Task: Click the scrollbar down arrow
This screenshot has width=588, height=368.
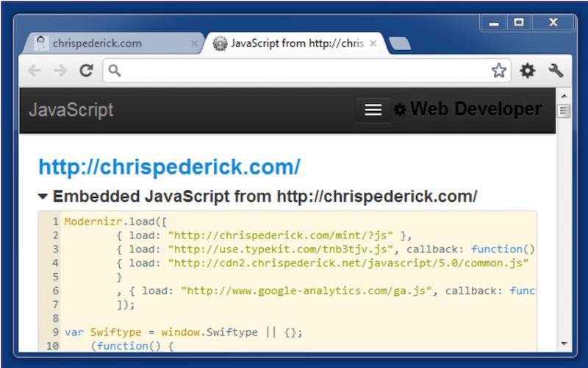Action: pyautogui.click(x=564, y=344)
